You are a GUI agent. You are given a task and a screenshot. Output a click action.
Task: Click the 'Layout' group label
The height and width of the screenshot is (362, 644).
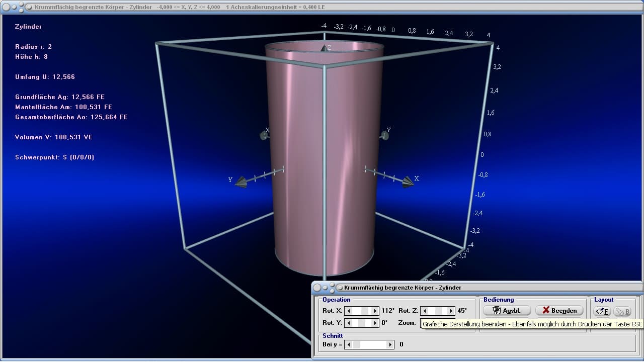tap(604, 300)
